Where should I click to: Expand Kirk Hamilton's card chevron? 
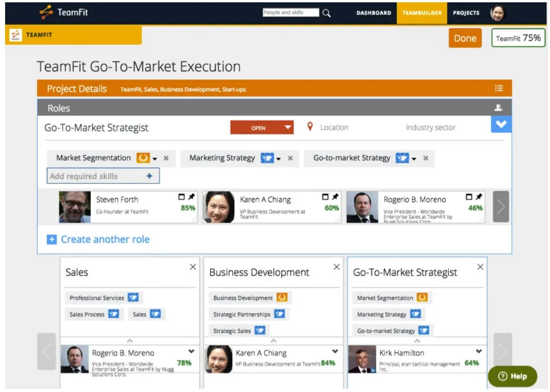tap(479, 351)
